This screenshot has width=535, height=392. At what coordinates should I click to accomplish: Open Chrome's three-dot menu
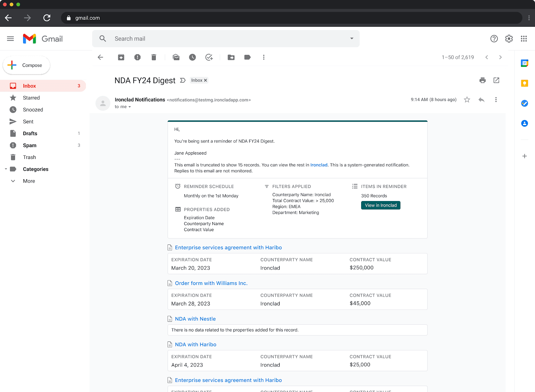tap(529, 18)
